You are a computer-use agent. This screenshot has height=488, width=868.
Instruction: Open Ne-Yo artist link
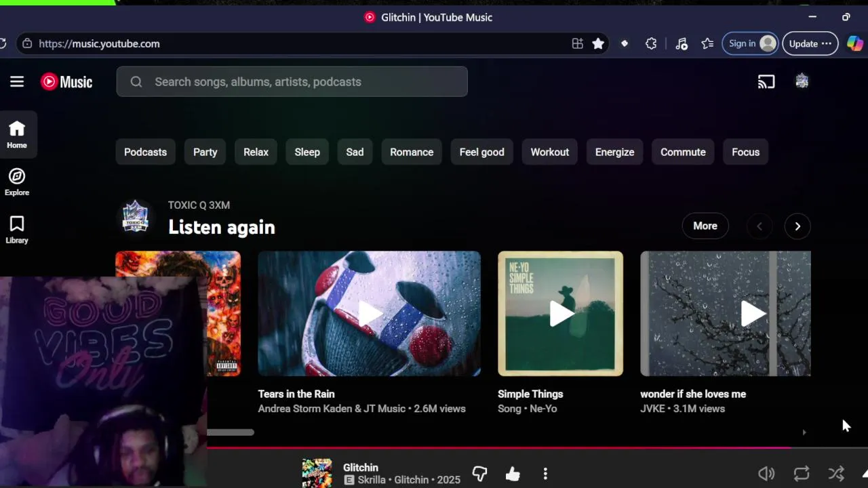point(542,409)
